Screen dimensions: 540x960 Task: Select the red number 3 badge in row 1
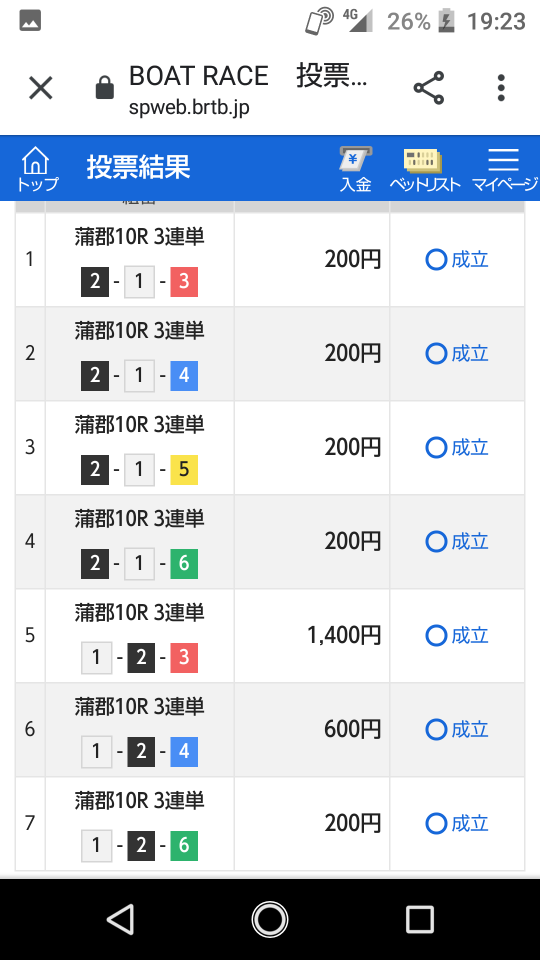[x=184, y=282]
